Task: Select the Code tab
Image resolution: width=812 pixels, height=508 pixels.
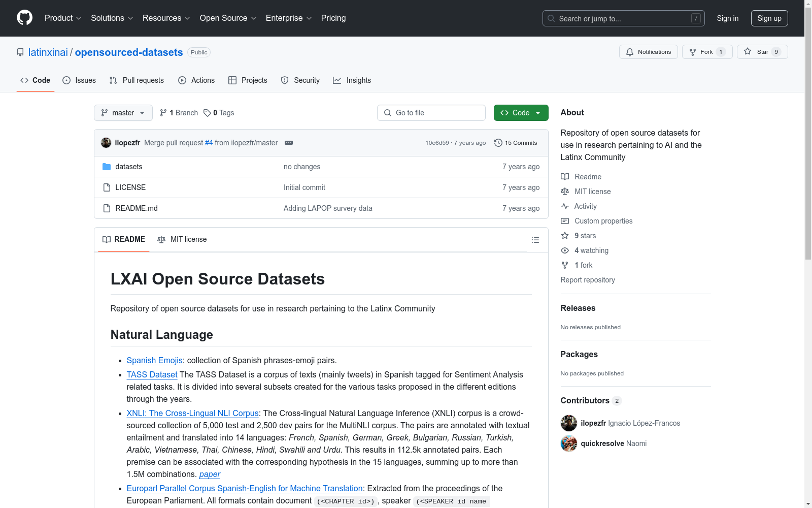Action: pos(36,80)
